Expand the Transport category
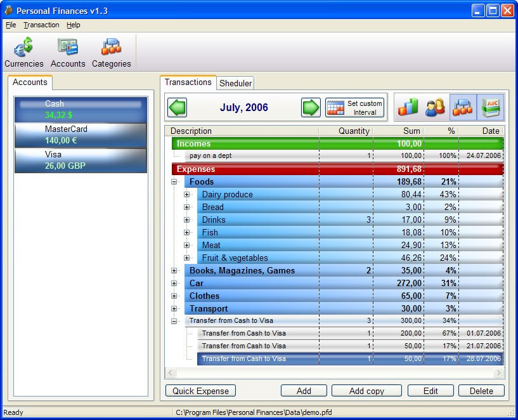 (174, 308)
